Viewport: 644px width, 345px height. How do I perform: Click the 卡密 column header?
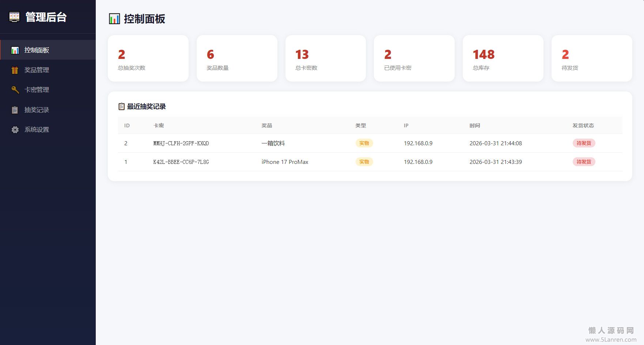coord(159,125)
